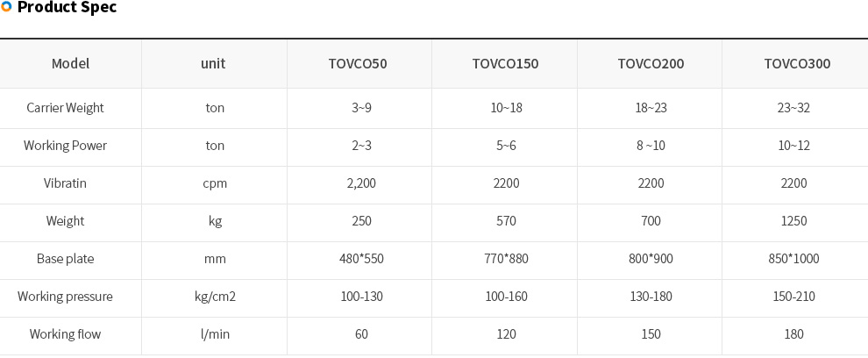This screenshot has height=358, width=868.
Task: Click the Working Power row label
Action: pos(65,145)
